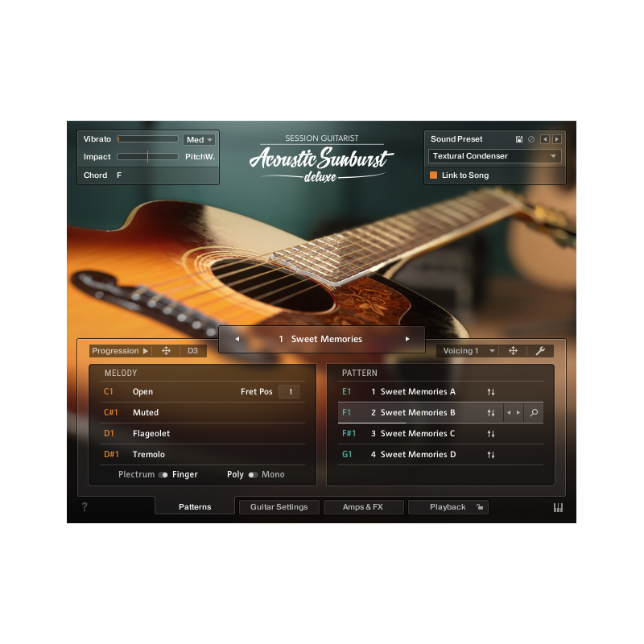Open the help question mark icon
This screenshot has width=644, height=644.
pos(85,507)
